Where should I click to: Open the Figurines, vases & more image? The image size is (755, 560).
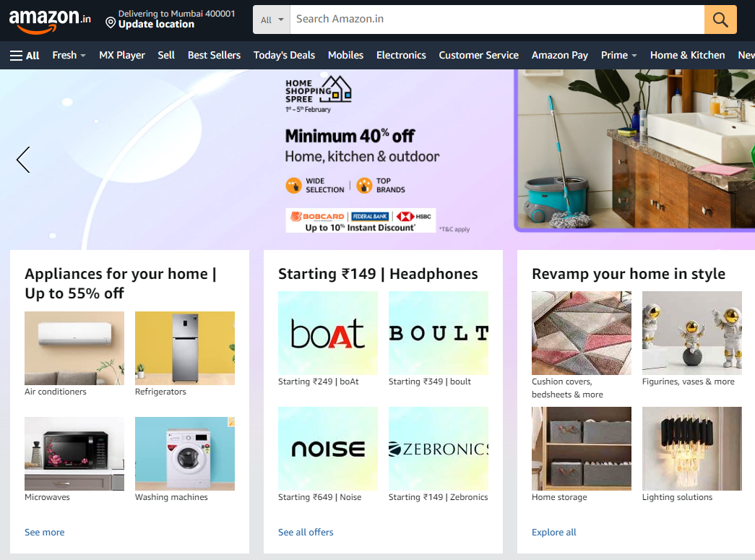(692, 333)
